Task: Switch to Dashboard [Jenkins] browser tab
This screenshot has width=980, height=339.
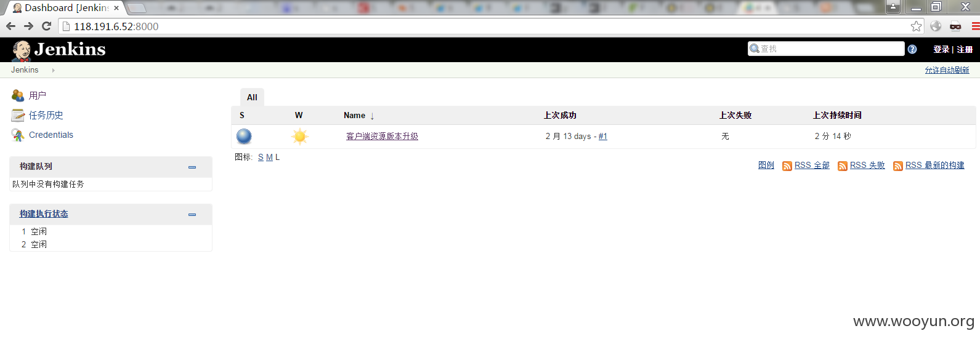Action: [x=66, y=8]
